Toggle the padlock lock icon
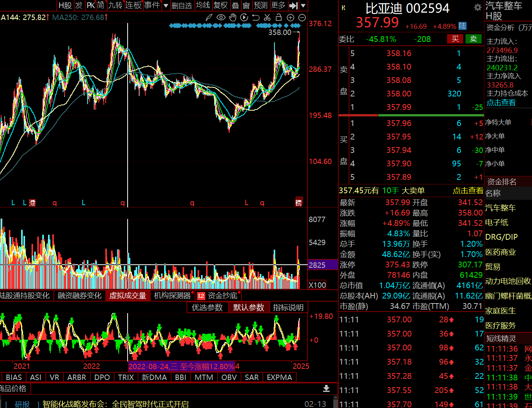The width and height of the screenshot is (532, 408). 279,17
